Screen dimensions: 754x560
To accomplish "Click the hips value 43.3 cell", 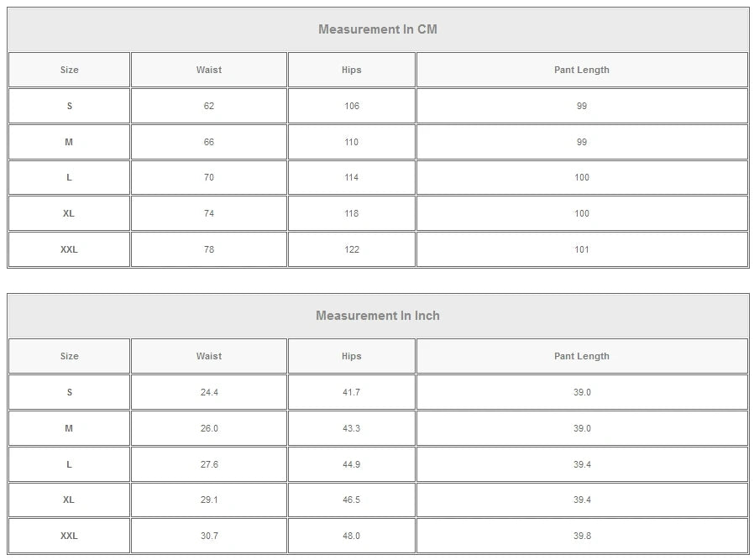I will [x=352, y=428].
